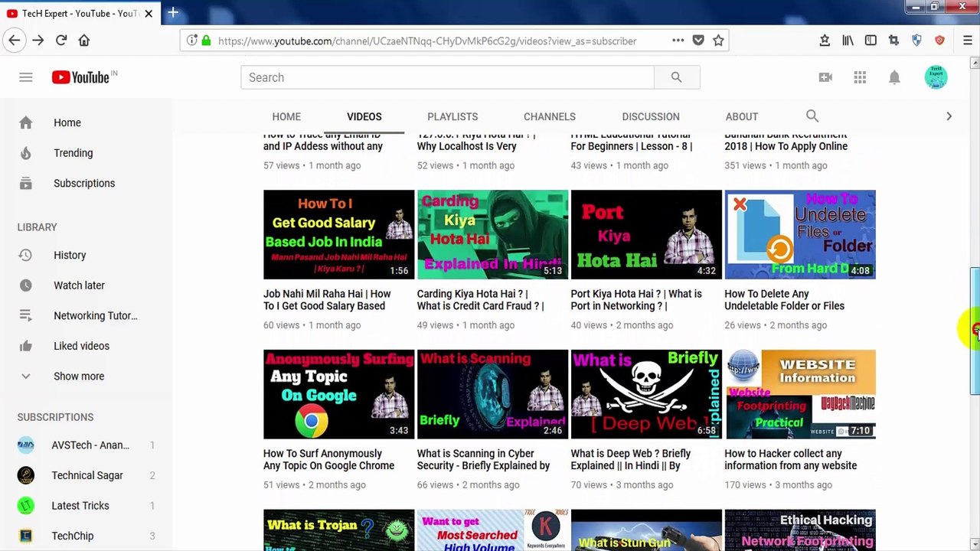Open Subscriptions in sidebar
The width and height of the screenshot is (980, 551).
(x=86, y=183)
